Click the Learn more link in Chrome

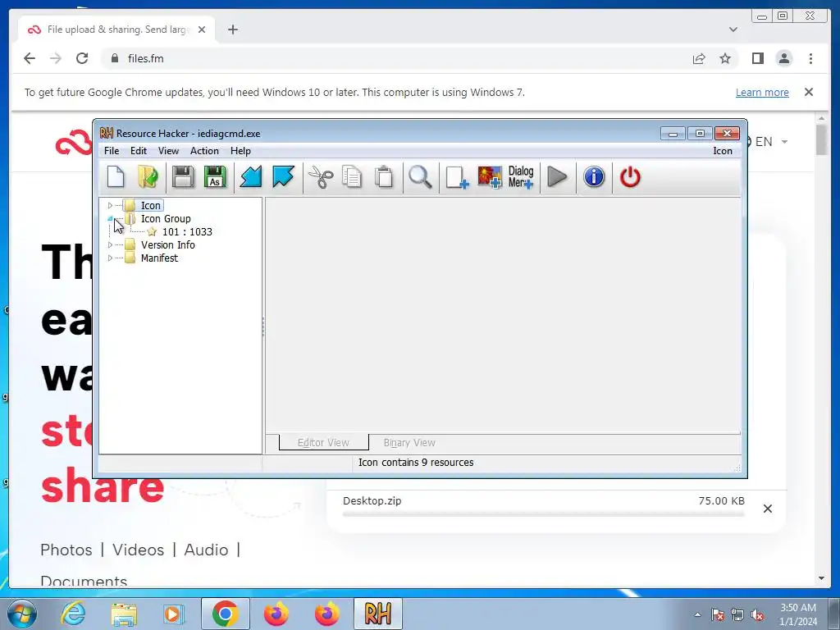(762, 92)
